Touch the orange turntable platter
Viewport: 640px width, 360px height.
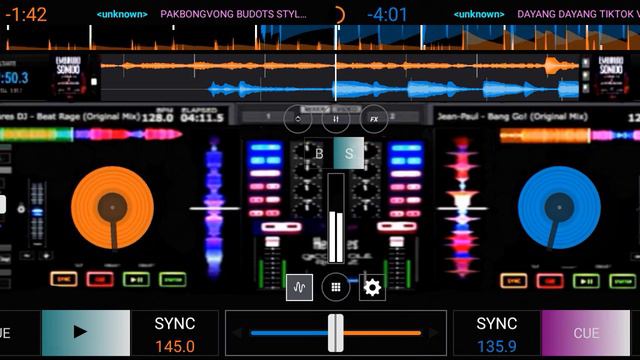point(112,207)
